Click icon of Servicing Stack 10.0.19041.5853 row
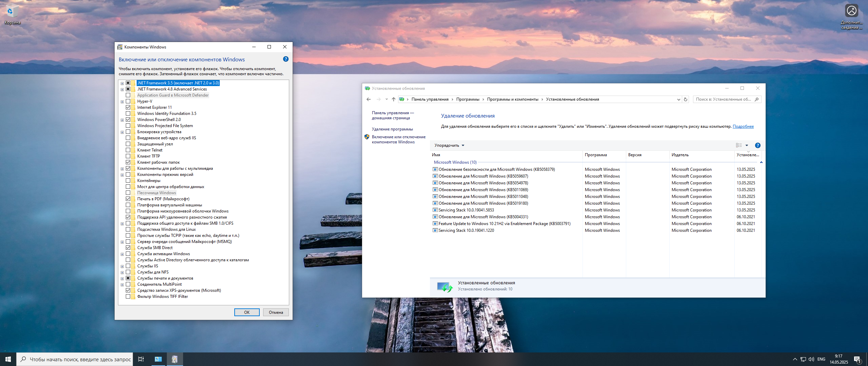Screen dimensions: 868x366 pos(435,210)
